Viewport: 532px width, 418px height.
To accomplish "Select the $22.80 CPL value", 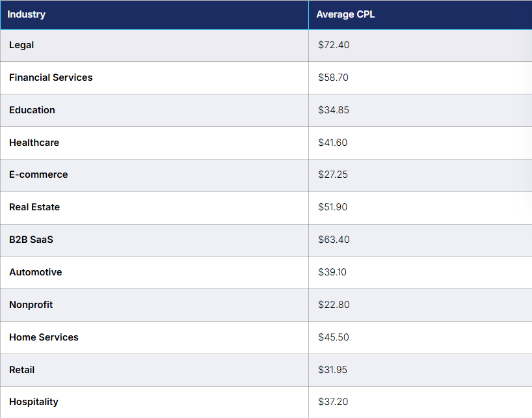I will click(x=334, y=305).
